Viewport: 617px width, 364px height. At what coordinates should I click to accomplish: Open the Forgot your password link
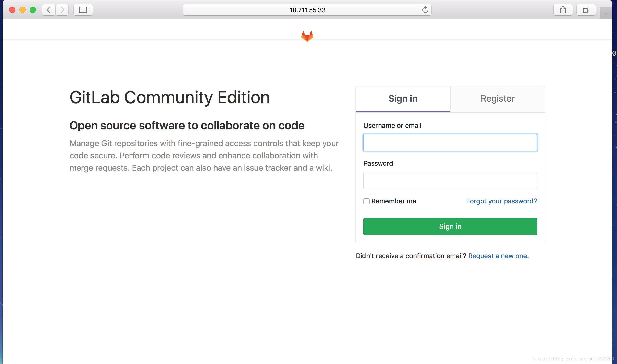501,201
